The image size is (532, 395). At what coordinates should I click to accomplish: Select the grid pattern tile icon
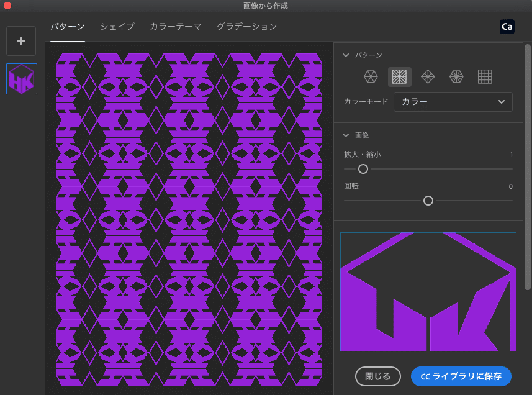coord(485,76)
